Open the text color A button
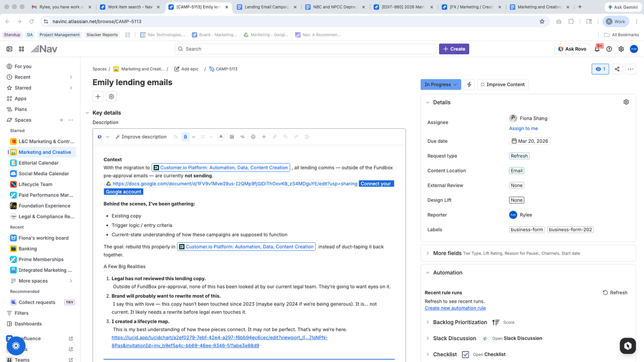 221,137
